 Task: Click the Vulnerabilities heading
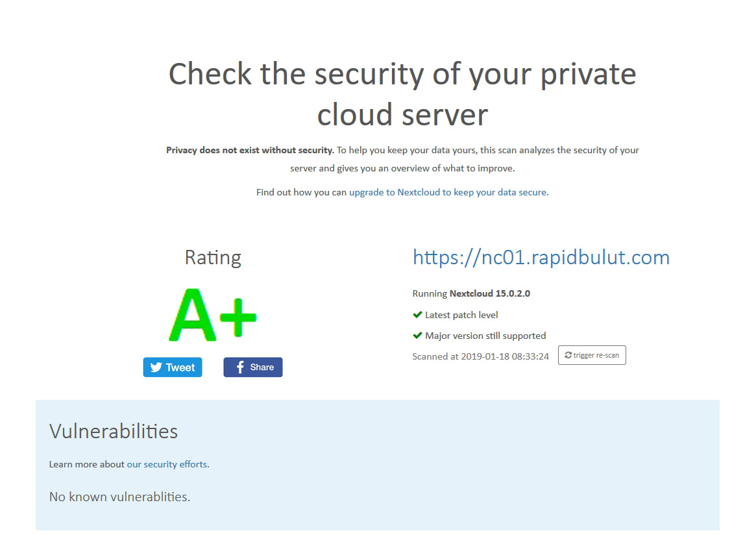(114, 431)
